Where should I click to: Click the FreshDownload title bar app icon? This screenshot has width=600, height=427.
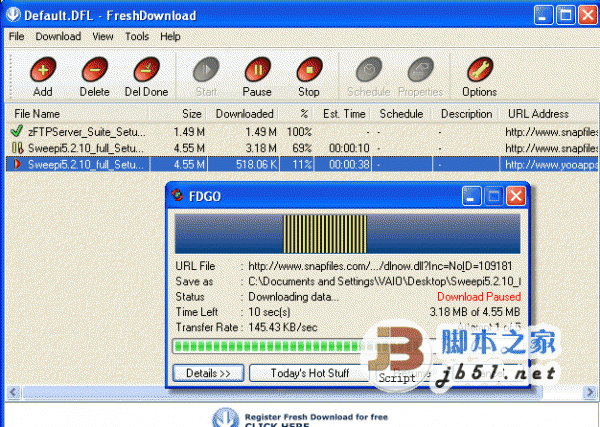(13, 14)
